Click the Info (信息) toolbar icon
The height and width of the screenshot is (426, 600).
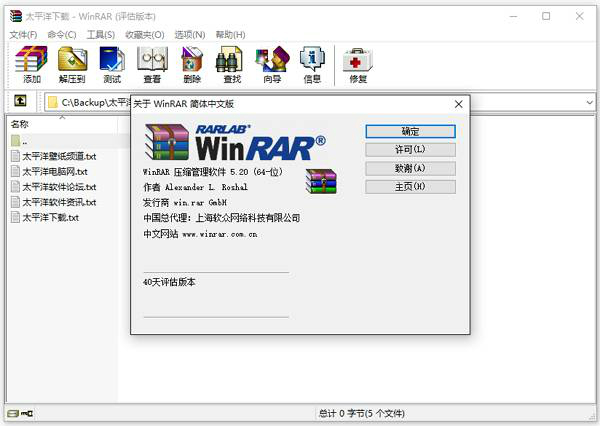coord(312,64)
